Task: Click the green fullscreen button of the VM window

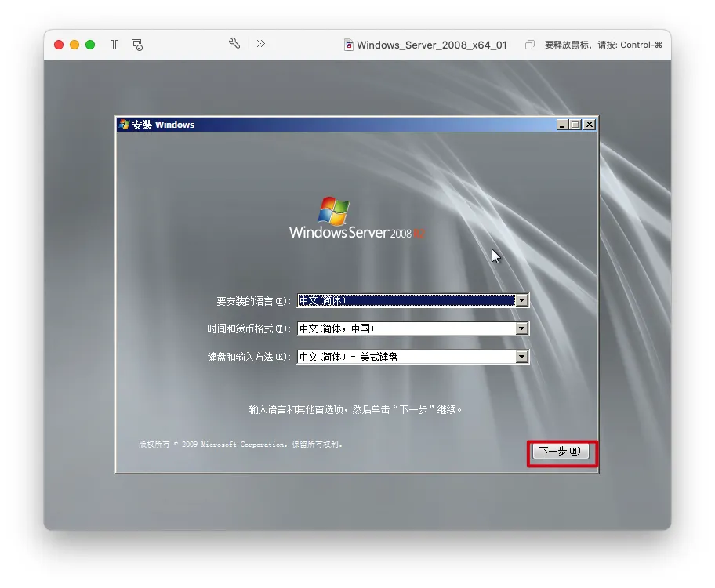Action: click(90, 45)
